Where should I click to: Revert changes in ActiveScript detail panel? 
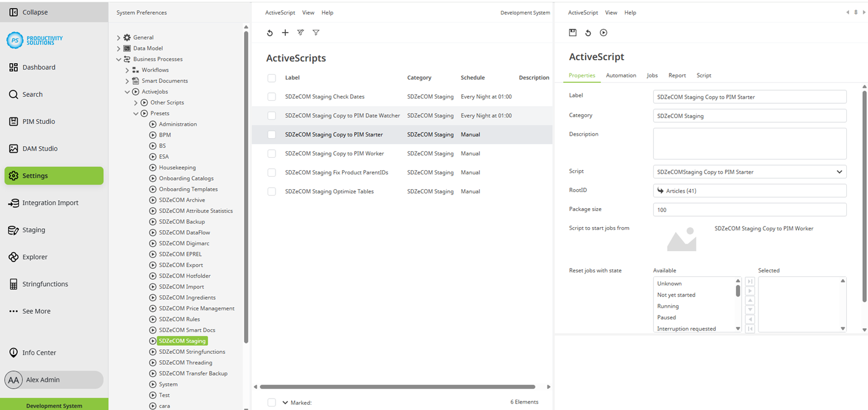588,33
